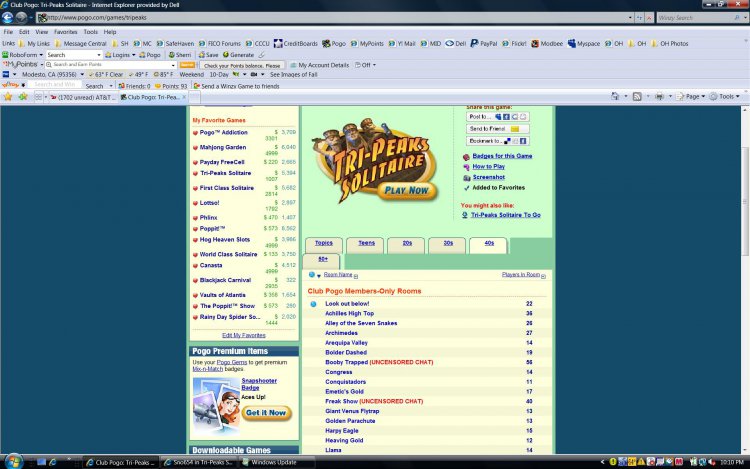The height and width of the screenshot is (469, 750).
Task: Click the heart icon next to Lottso!
Action: tap(195, 203)
